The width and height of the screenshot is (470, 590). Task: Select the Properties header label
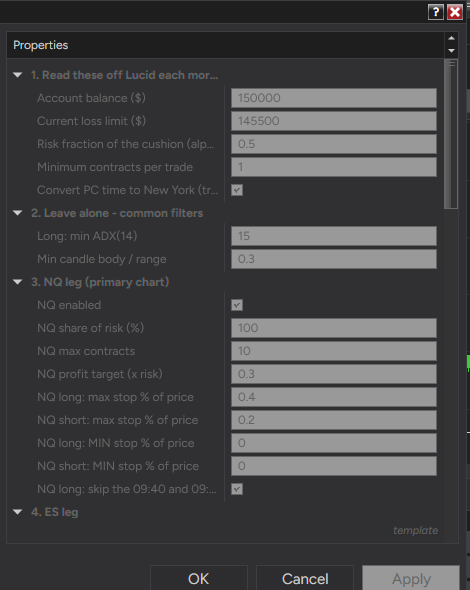(x=41, y=45)
